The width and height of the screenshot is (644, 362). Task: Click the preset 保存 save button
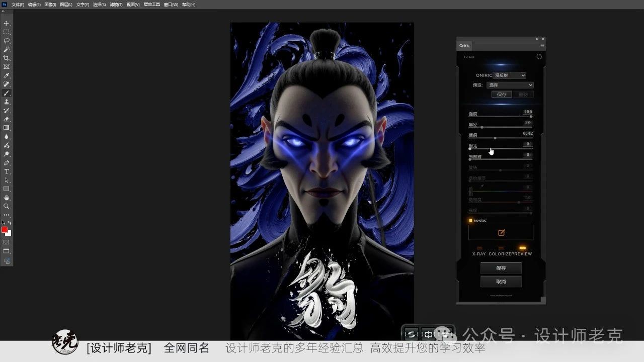point(502,95)
